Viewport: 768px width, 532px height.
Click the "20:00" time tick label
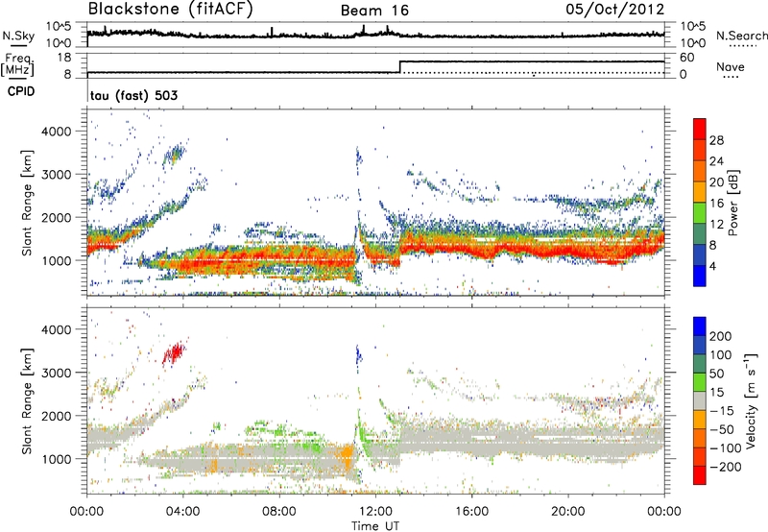(568, 512)
